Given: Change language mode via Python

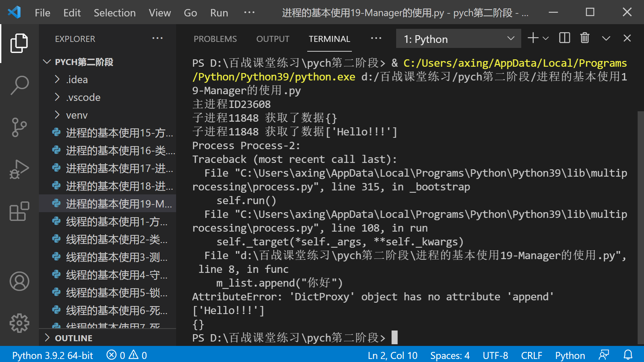Looking at the screenshot, I should (570, 355).
